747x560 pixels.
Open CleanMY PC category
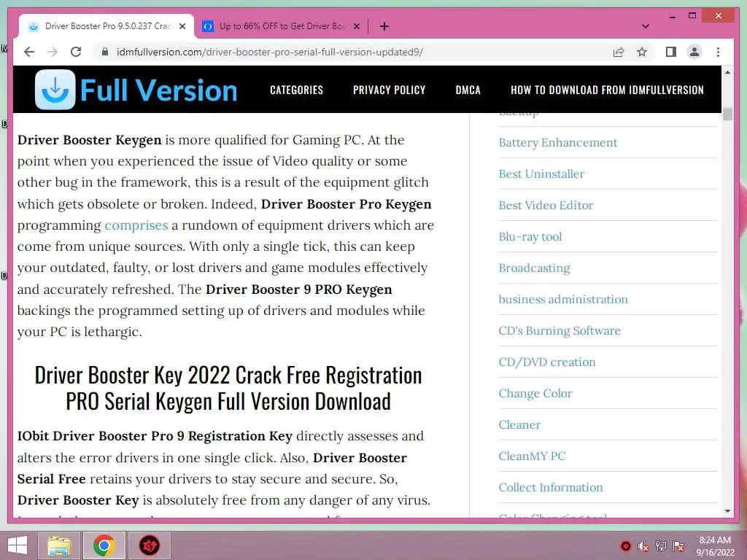point(532,456)
